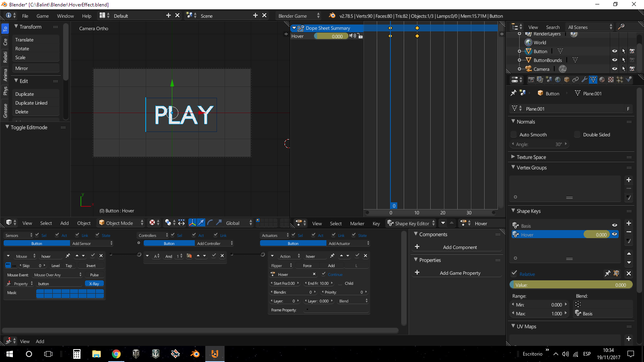Expand the Button object tree node
This screenshot has width=644, height=362.
(x=520, y=51)
